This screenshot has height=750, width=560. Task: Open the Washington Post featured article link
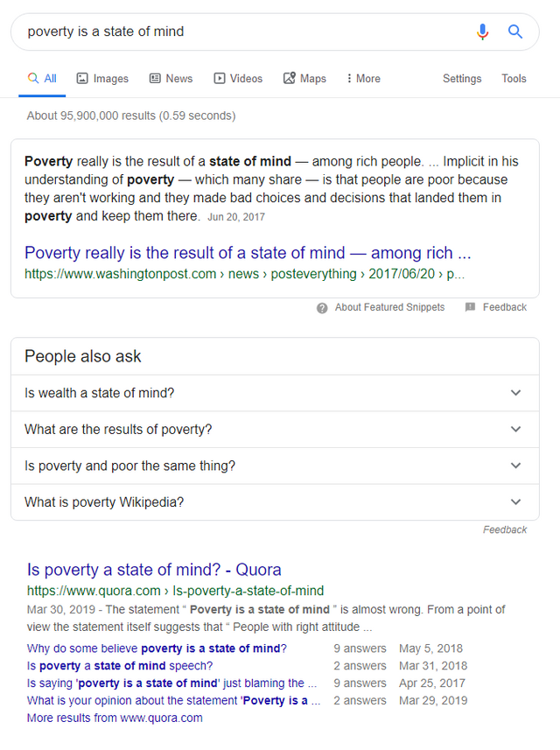click(x=248, y=253)
